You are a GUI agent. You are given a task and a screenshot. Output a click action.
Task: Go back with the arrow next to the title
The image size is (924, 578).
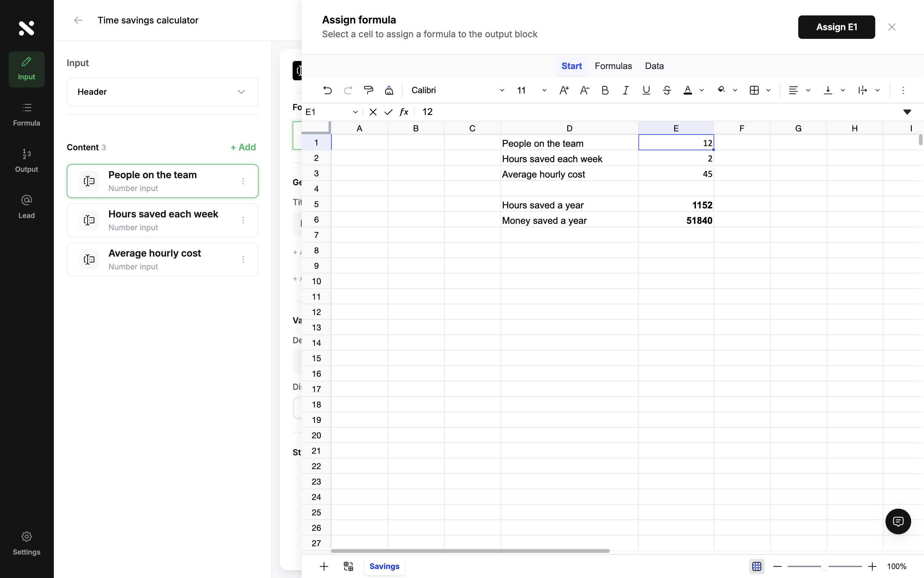[x=78, y=20]
